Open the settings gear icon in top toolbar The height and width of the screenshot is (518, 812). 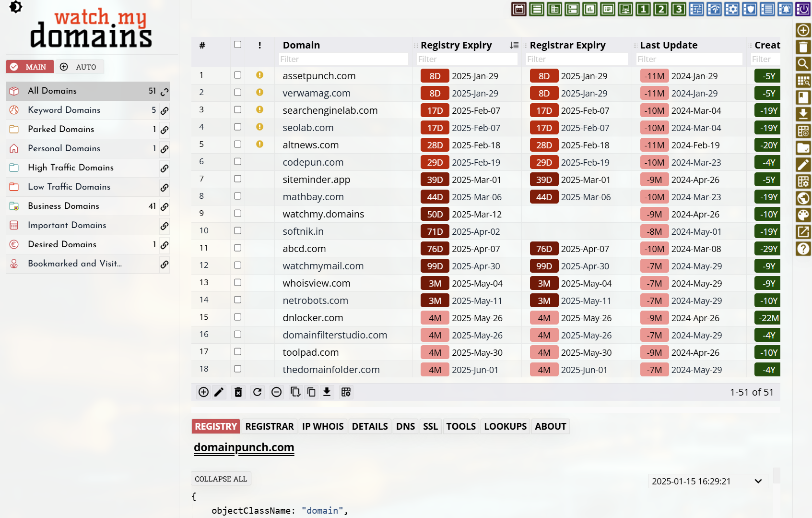[732, 9]
